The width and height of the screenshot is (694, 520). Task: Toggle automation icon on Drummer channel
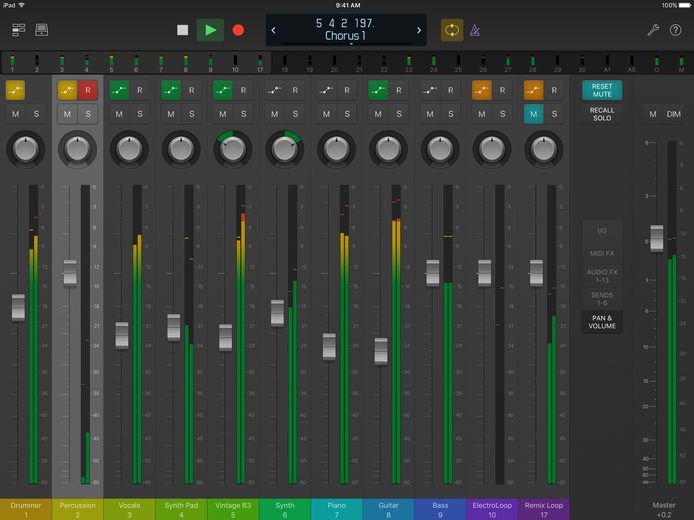15,90
